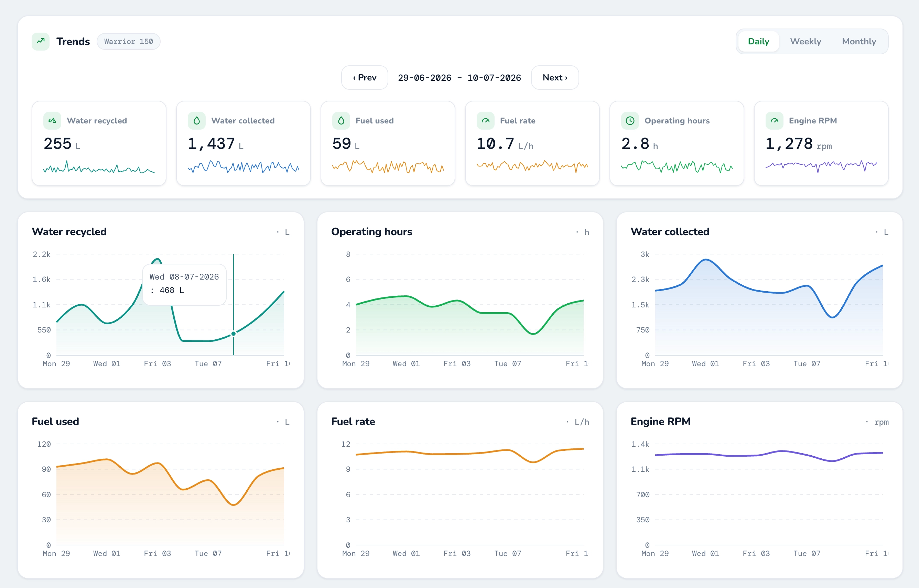Switch to Monthly view

[859, 41]
